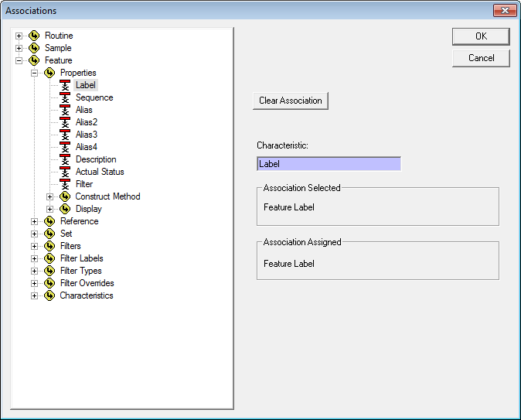Click the red property icon beside Sequence
521x420 pixels.
pyautogui.click(x=65, y=97)
